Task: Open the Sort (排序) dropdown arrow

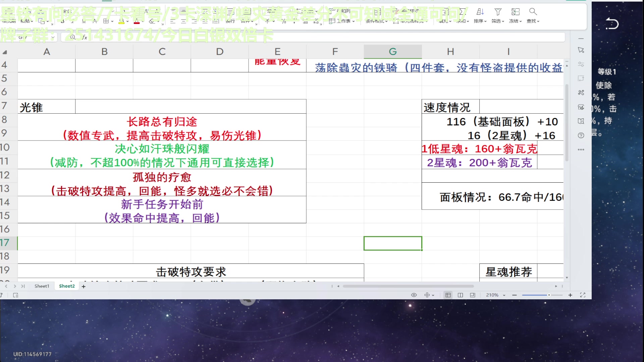Action: 485,21
